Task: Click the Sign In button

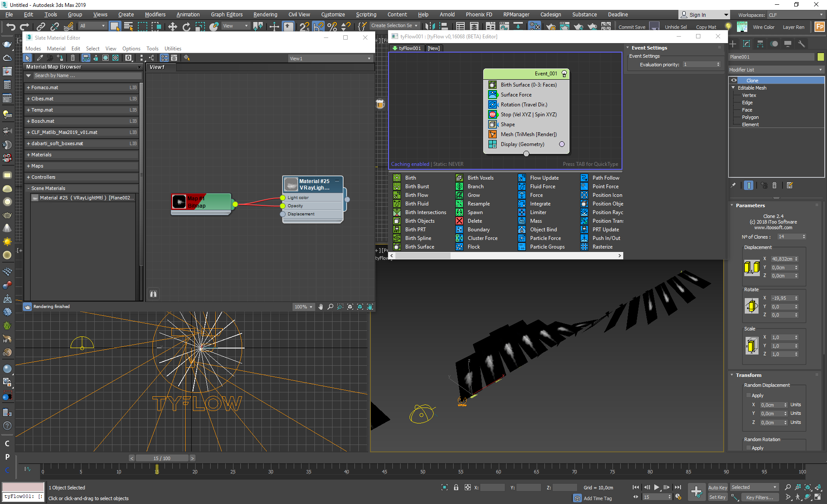Action: (x=705, y=15)
